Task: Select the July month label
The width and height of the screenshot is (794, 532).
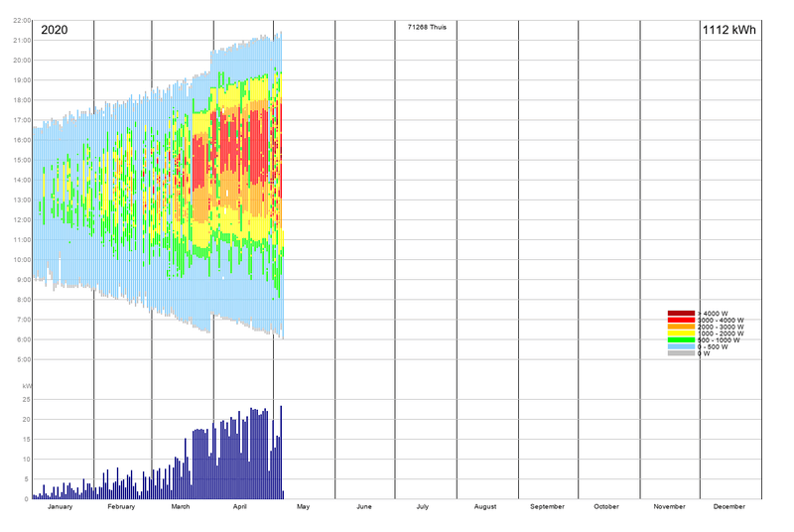Action: coord(423,506)
